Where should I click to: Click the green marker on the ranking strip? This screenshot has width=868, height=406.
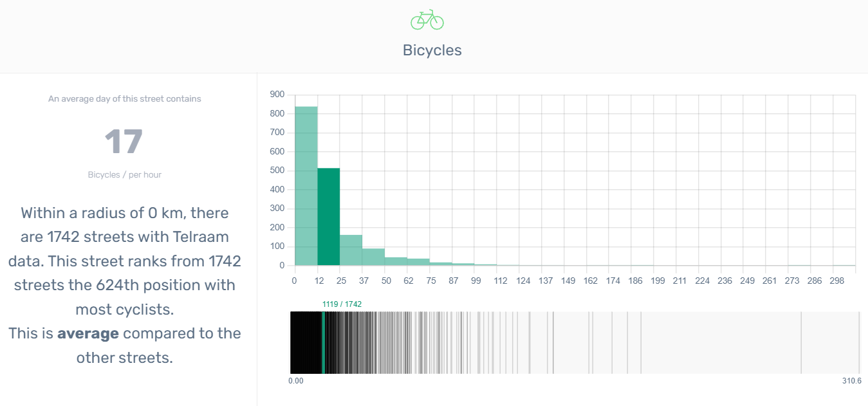coord(323,342)
